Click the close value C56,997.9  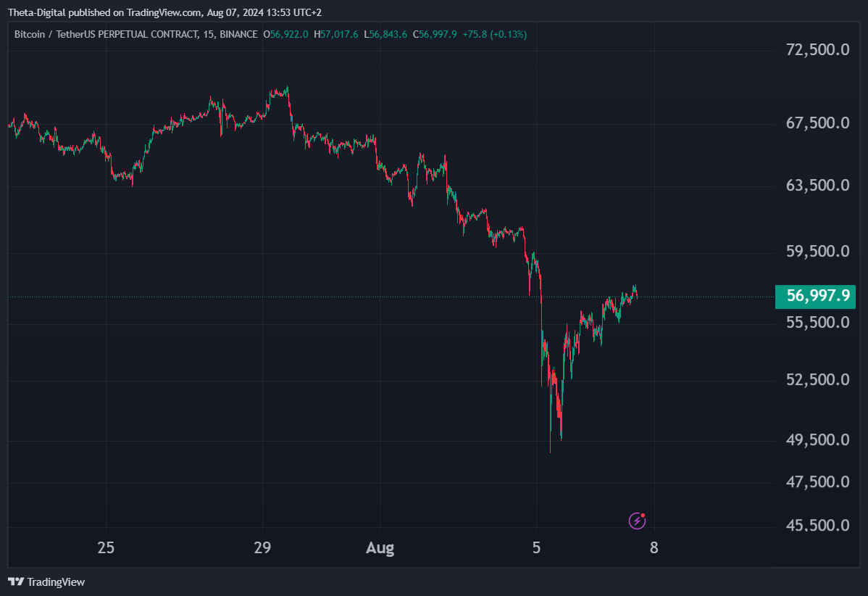tap(435, 34)
